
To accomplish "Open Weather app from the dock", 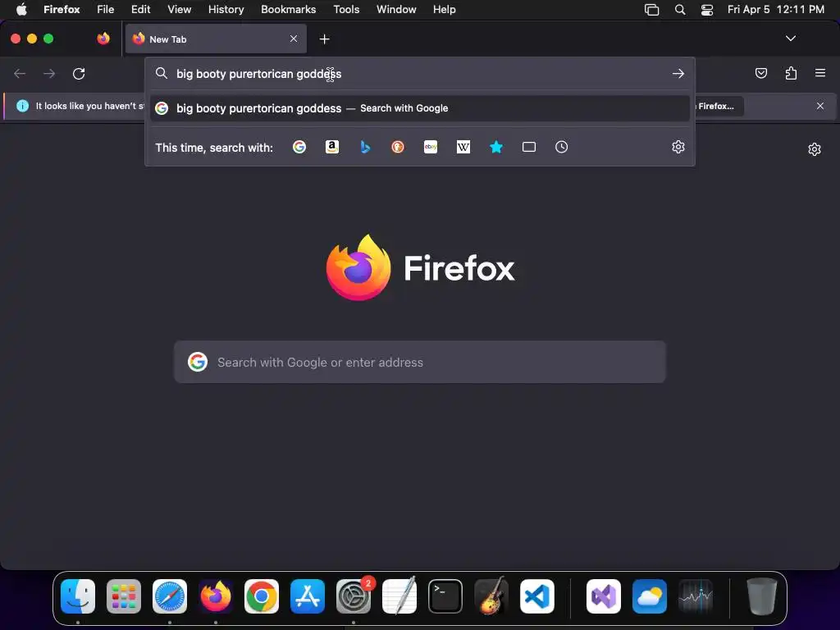I will point(650,596).
